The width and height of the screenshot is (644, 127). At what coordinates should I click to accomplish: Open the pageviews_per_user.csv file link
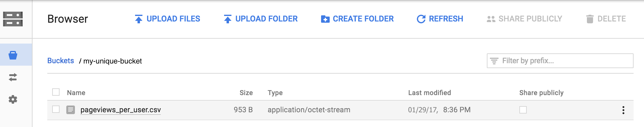(x=121, y=110)
